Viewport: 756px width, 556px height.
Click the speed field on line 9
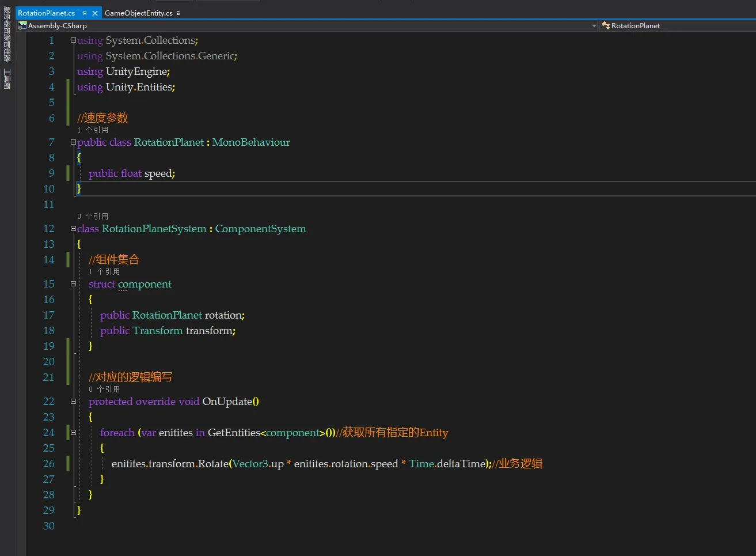tap(158, 173)
